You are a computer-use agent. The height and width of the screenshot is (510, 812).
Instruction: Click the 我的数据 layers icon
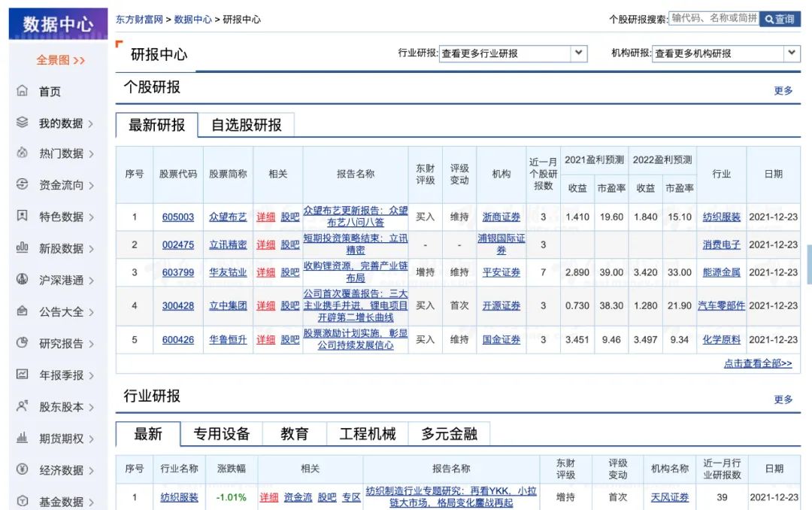point(23,123)
